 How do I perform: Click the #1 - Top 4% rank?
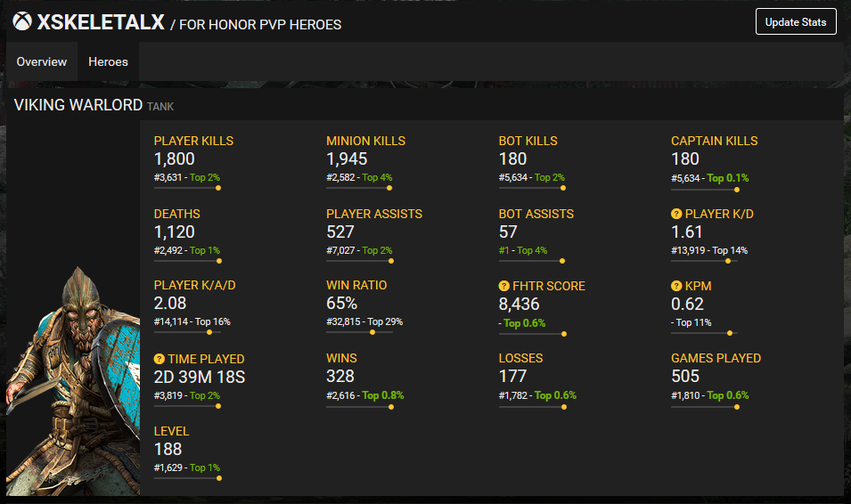click(523, 250)
